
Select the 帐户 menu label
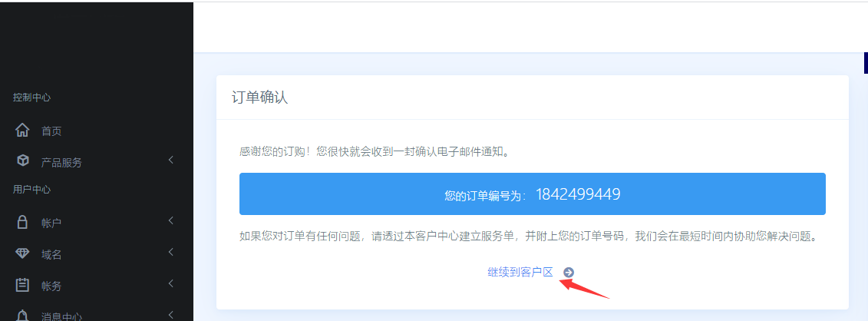click(x=51, y=223)
